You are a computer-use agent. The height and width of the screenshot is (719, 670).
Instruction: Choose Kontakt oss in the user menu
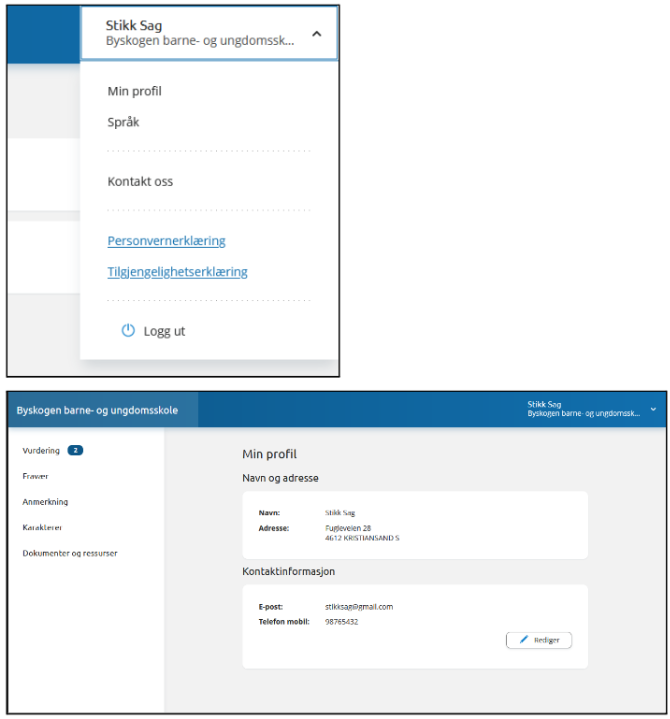coord(140,182)
